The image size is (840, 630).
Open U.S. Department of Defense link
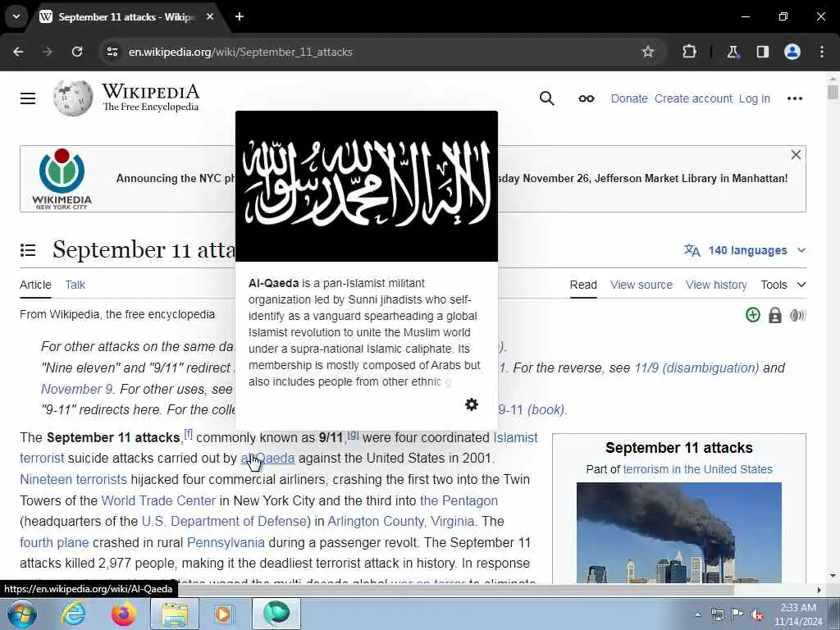click(x=223, y=521)
